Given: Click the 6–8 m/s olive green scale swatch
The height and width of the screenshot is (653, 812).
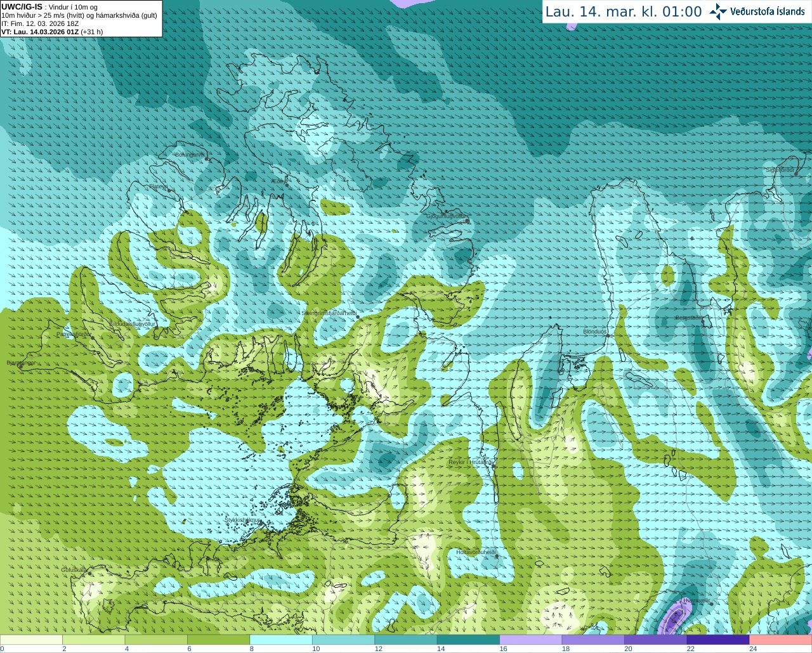Looking at the screenshot, I should click(218, 640).
